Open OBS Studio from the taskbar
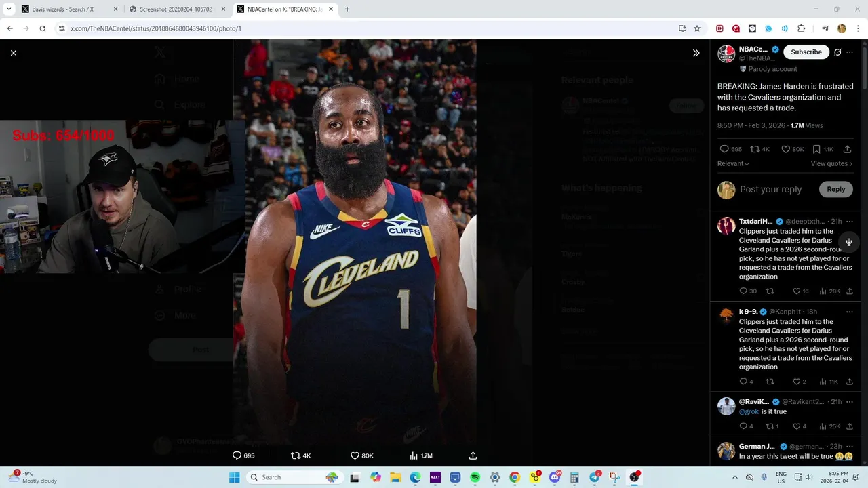The image size is (868, 488). (x=634, y=477)
